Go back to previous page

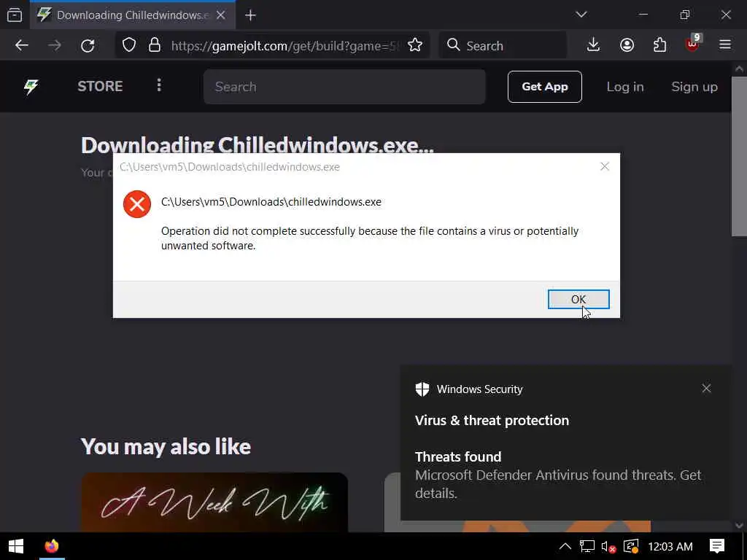click(x=22, y=45)
